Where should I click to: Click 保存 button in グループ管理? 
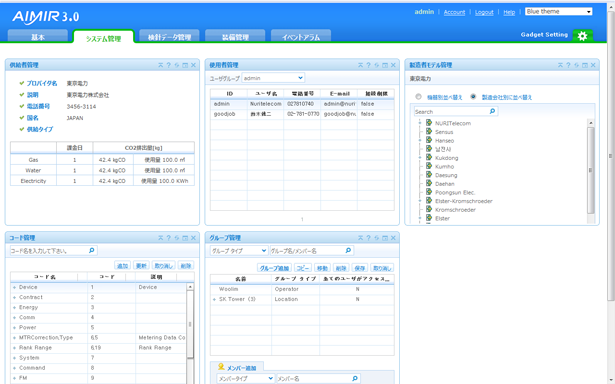click(x=360, y=268)
